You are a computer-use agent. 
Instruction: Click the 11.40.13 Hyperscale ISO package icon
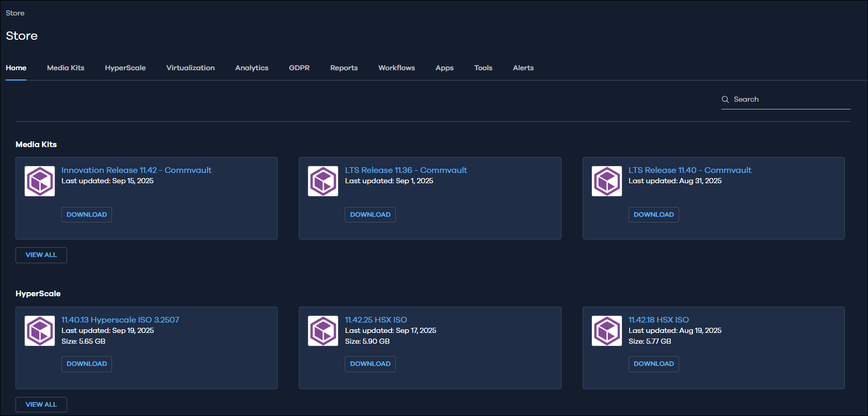(x=40, y=331)
